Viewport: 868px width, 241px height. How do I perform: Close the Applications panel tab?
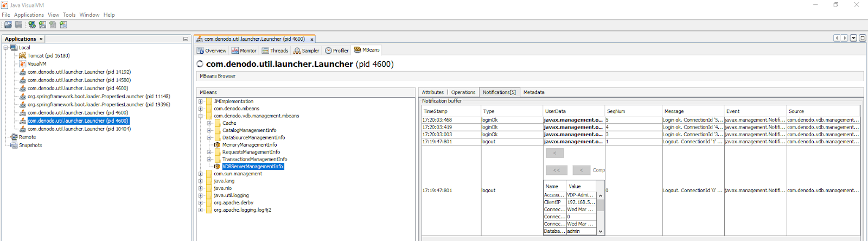pyautogui.click(x=41, y=39)
